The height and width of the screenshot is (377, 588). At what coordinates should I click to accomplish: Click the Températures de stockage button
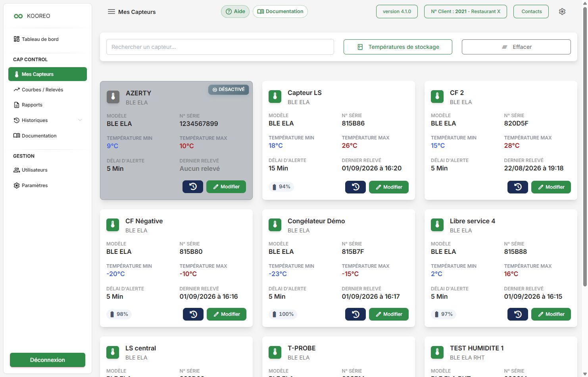tap(398, 47)
